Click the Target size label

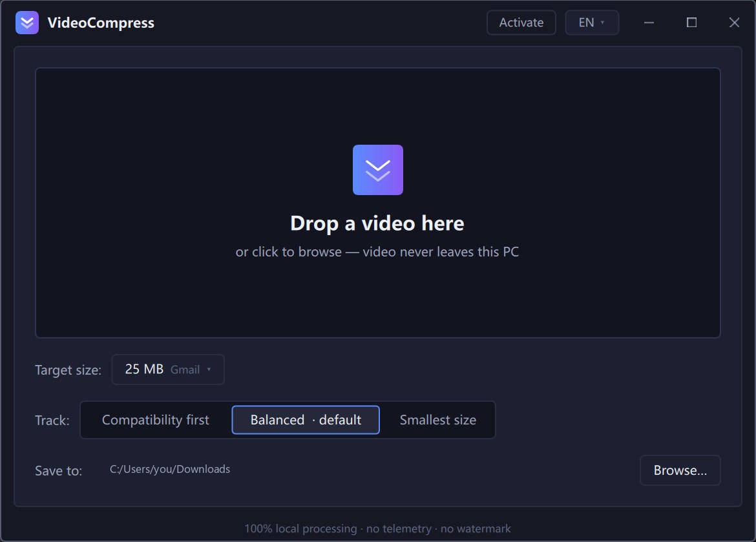68,370
